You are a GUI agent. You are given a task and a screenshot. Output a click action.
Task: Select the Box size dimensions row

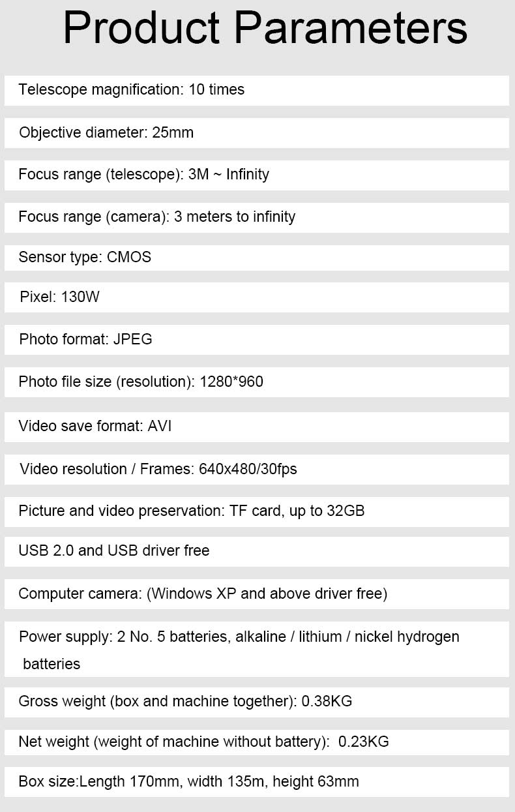click(x=257, y=782)
